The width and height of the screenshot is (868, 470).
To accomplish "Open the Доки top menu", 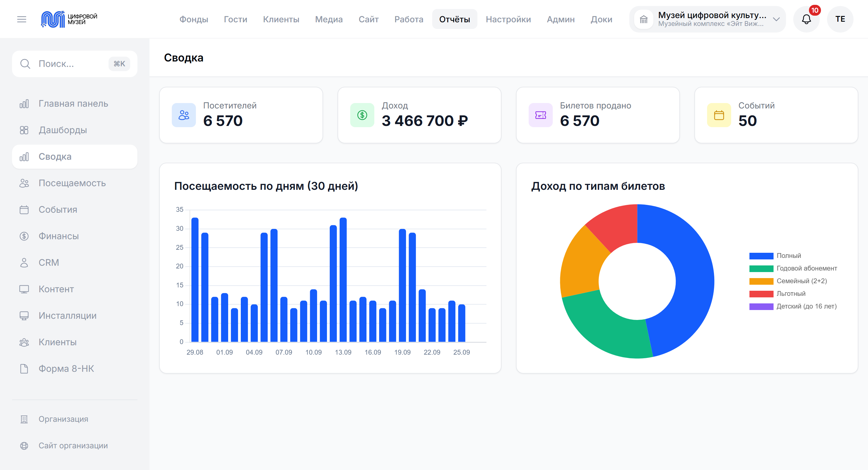I will click(601, 19).
